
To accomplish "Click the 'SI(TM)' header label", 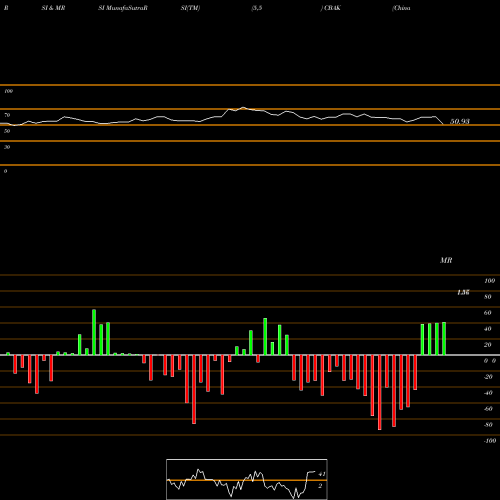I will pyautogui.click(x=190, y=8).
